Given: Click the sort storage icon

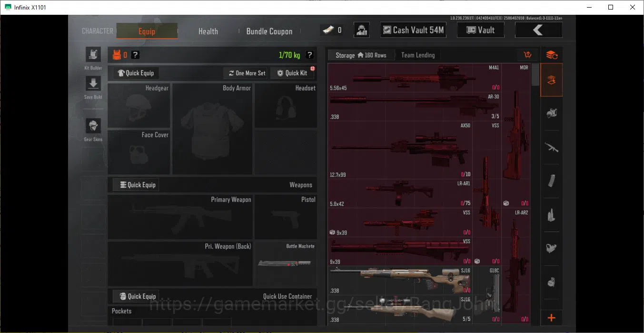Looking at the screenshot, I should pyautogui.click(x=527, y=55).
